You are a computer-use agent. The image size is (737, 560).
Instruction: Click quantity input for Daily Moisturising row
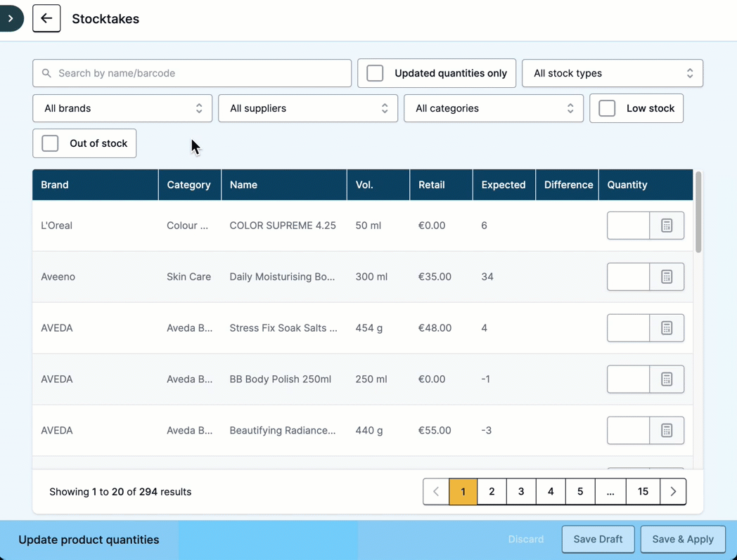pos(628,277)
